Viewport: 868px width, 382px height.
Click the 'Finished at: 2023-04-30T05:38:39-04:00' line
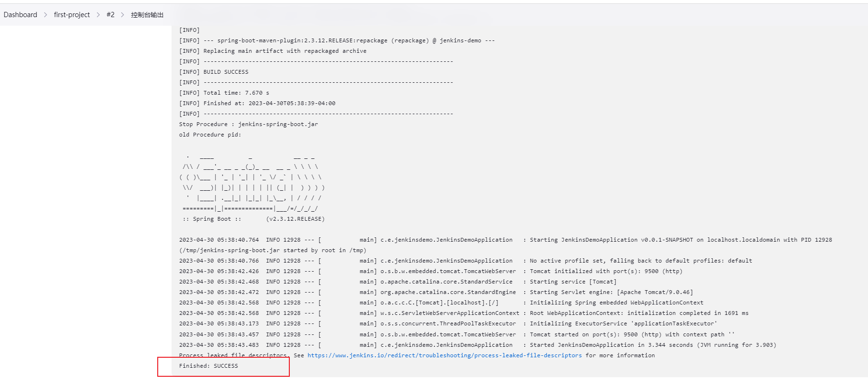point(269,103)
